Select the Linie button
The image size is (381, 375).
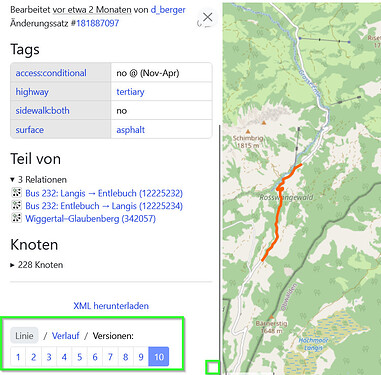pyautogui.click(x=24, y=336)
